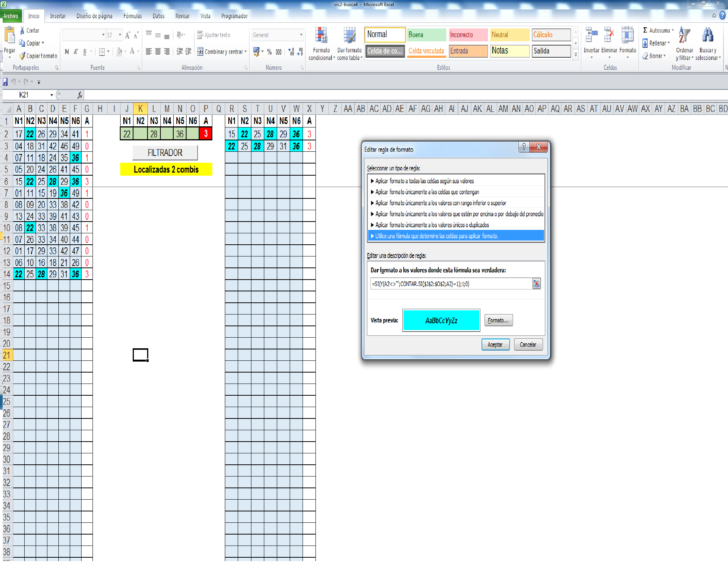Decrease font size with small A
Viewport: 728px width, 563px height.
pos(136,35)
